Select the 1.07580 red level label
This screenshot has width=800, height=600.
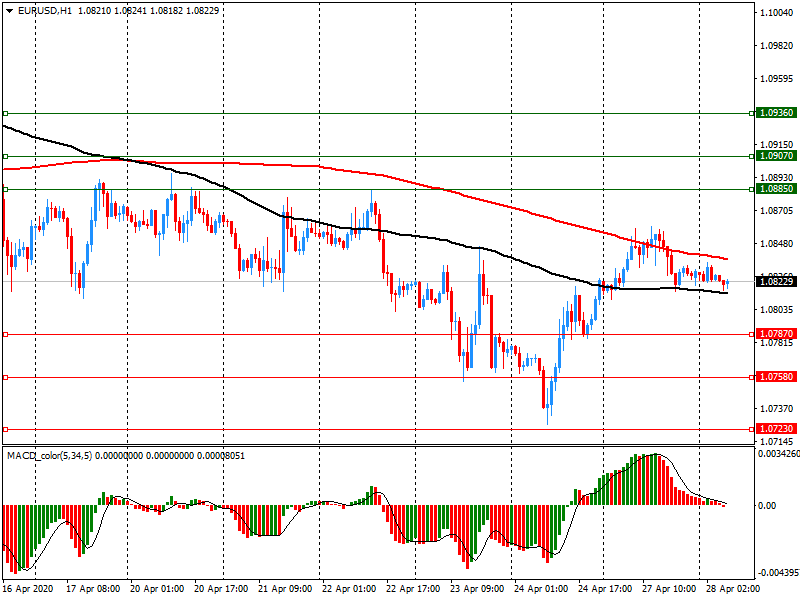pyautogui.click(x=776, y=377)
